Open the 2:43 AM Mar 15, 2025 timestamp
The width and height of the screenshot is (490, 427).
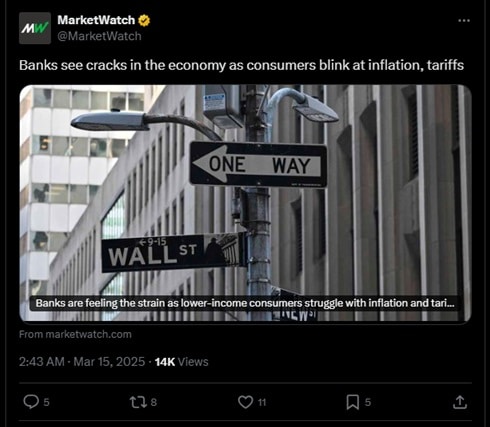pyautogui.click(x=82, y=362)
